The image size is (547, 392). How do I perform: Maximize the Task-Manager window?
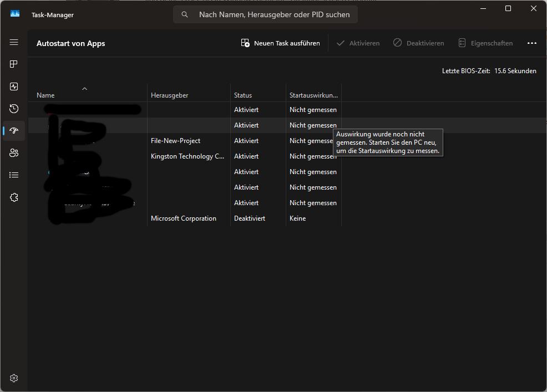pos(508,8)
